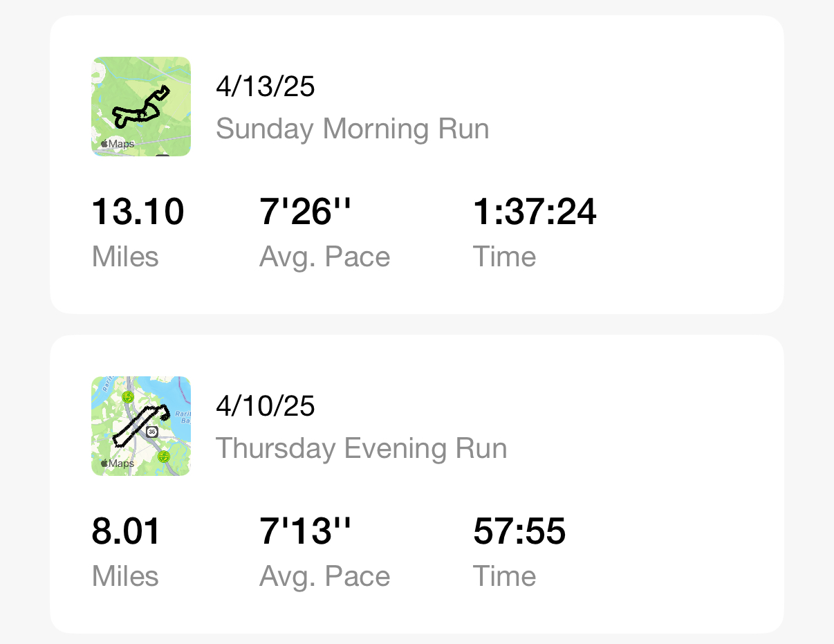This screenshot has height=644, width=834.
Task: Select the black route trace on Thursday map
Action: click(140, 426)
